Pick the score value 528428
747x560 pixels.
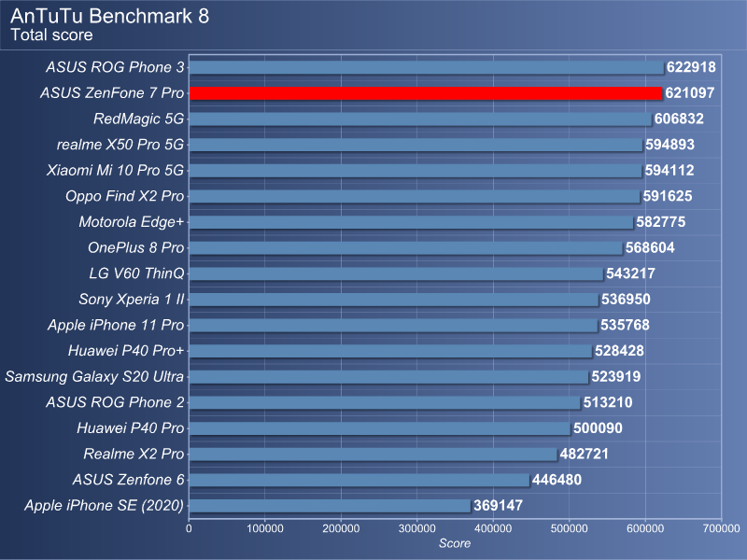click(619, 351)
